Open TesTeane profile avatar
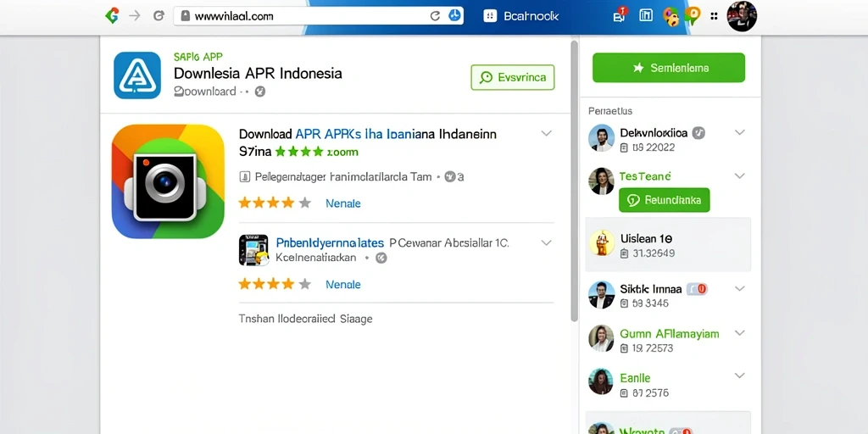The width and height of the screenshot is (868, 434). click(601, 181)
